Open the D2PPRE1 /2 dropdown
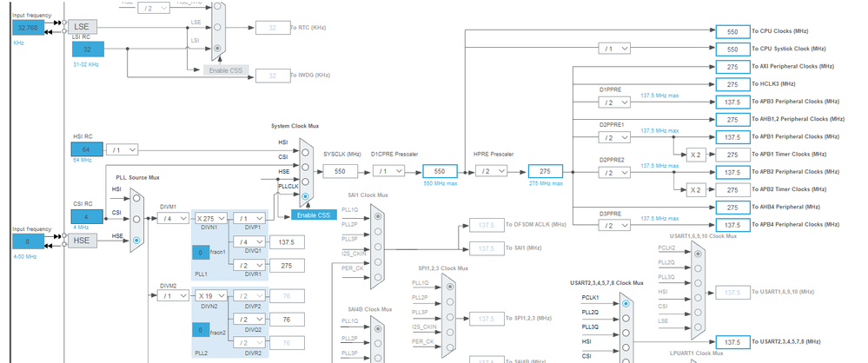Screen dimensions: 868x363 click(x=614, y=137)
